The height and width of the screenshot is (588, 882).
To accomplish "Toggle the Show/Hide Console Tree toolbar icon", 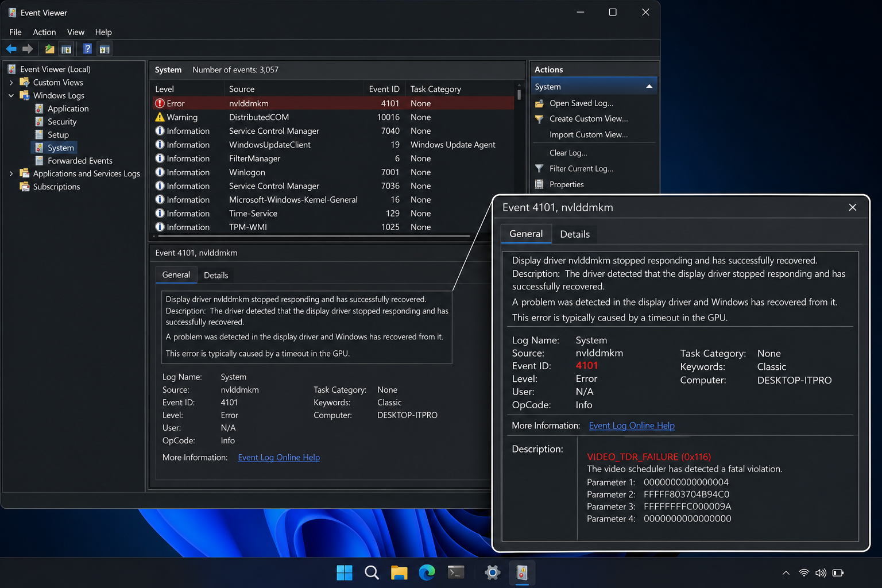I will pyautogui.click(x=67, y=49).
